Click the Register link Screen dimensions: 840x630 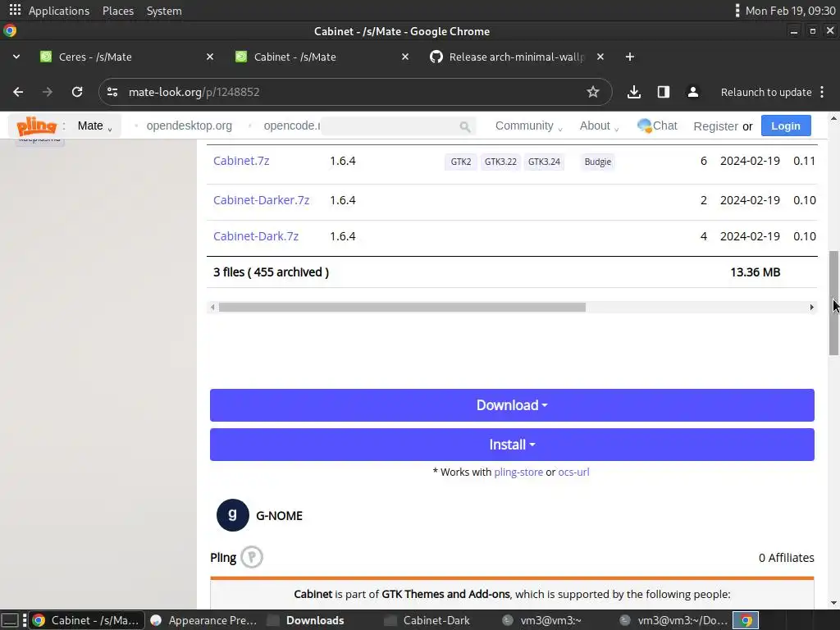715,126
